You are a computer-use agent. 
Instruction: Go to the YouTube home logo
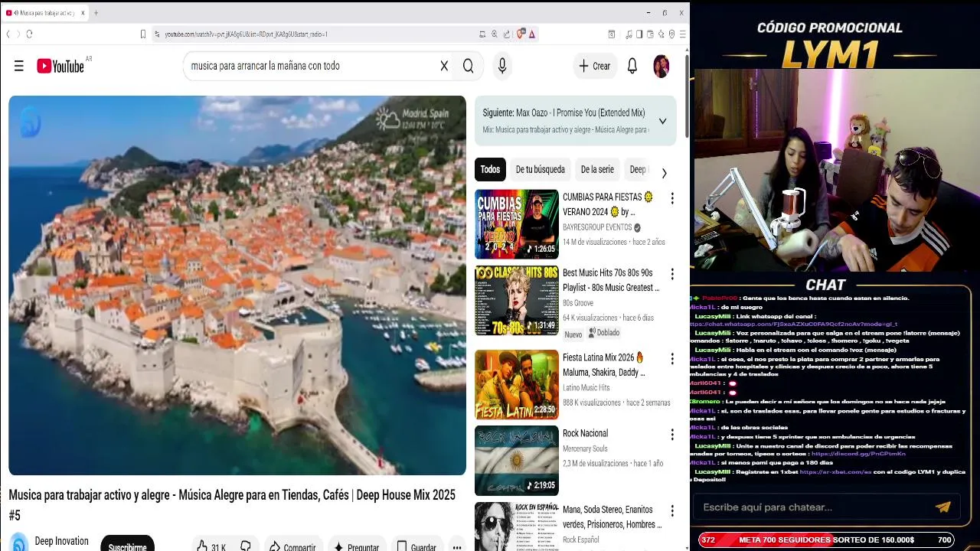[x=60, y=67]
